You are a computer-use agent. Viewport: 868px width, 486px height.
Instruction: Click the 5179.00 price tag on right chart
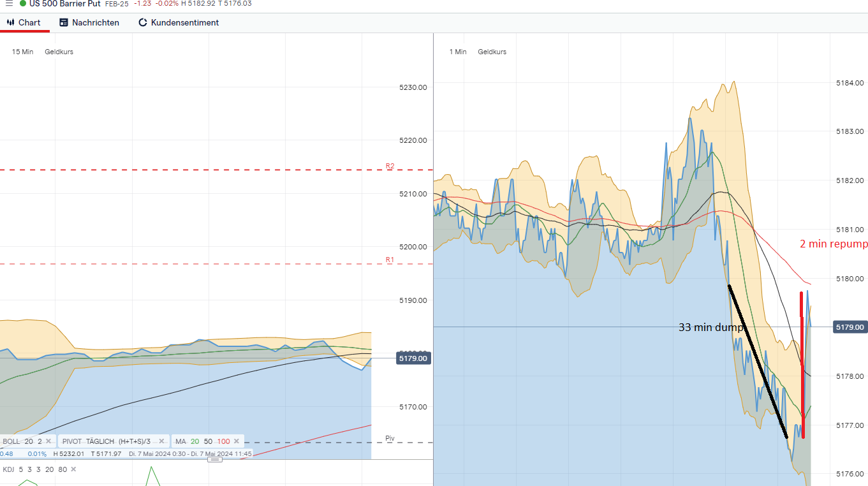[850, 327]
